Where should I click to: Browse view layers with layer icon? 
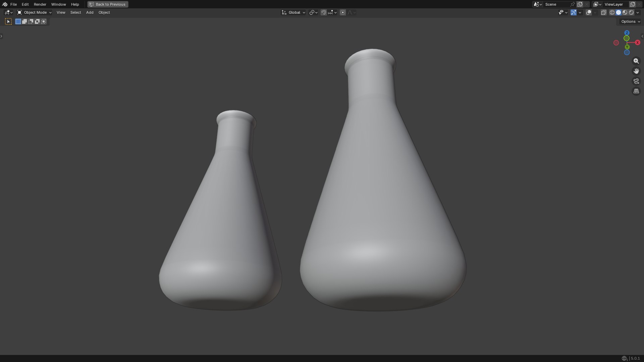[597, 4]
